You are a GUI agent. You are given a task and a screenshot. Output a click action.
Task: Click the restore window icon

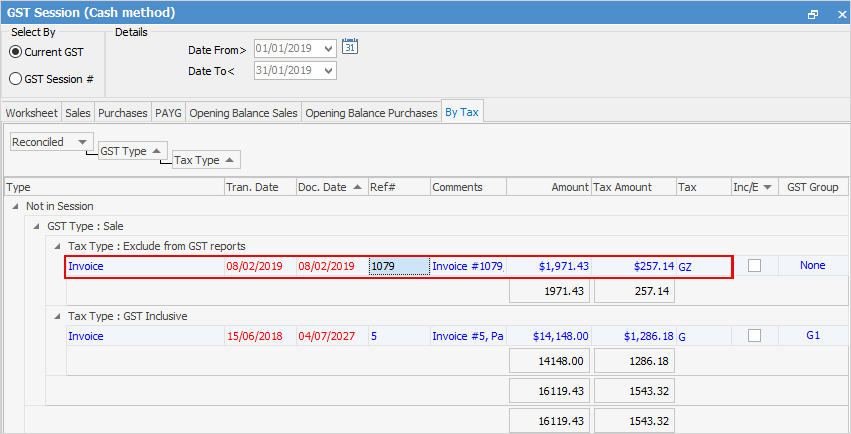[812, 14]
